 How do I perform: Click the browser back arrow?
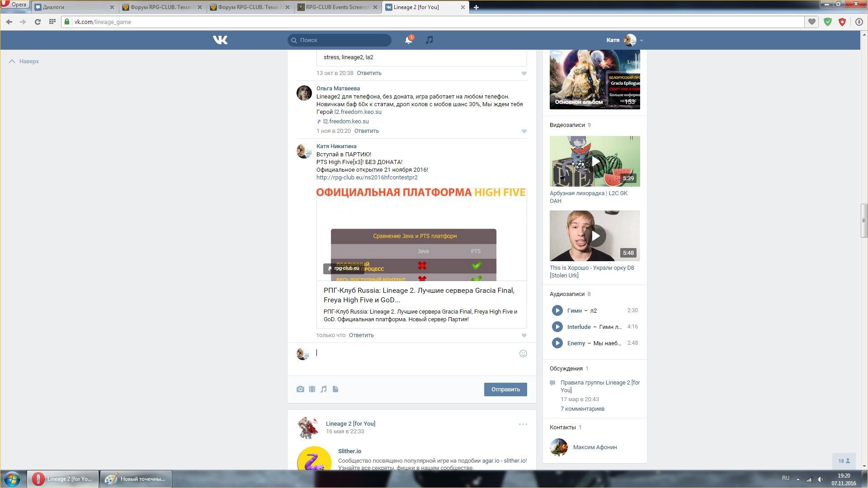pyautogui.click(x=9, y=22)
